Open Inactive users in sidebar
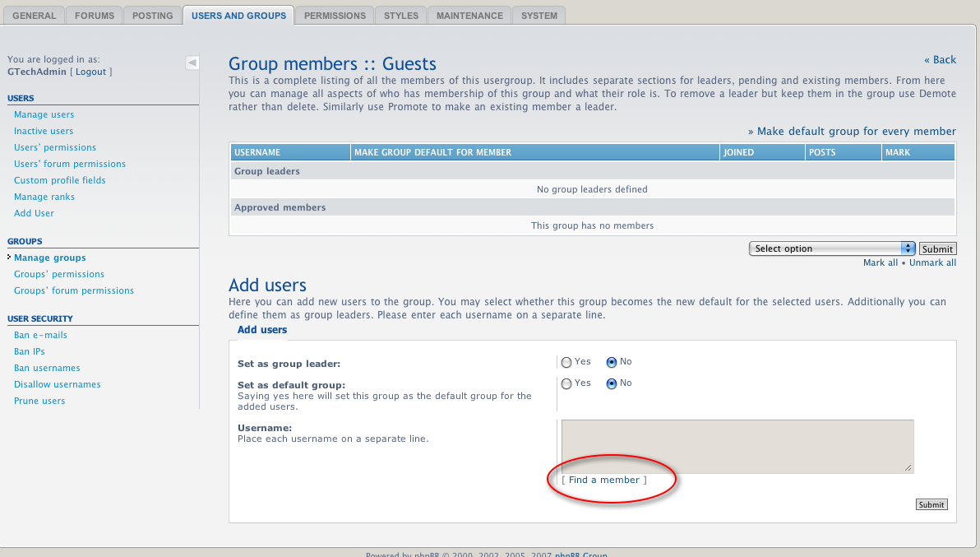The image size is (980, 557). (x=44, y=132)
